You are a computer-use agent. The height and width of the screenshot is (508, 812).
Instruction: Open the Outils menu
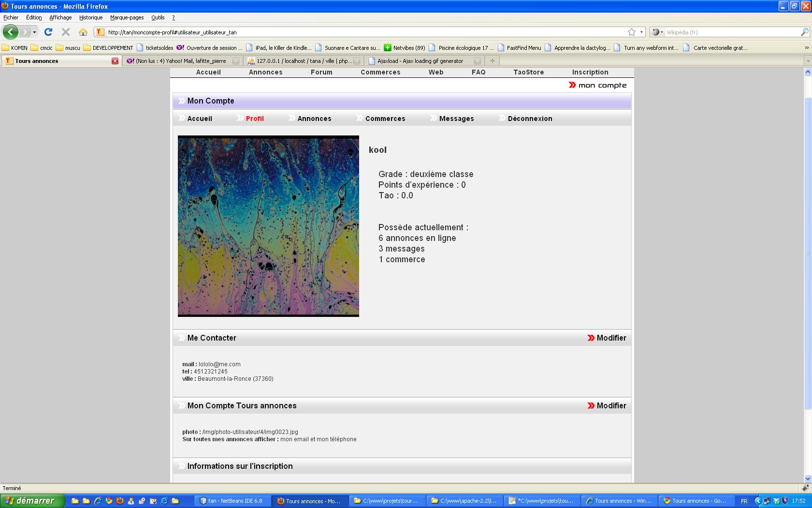pyautogui.click(x=158, y=17)
